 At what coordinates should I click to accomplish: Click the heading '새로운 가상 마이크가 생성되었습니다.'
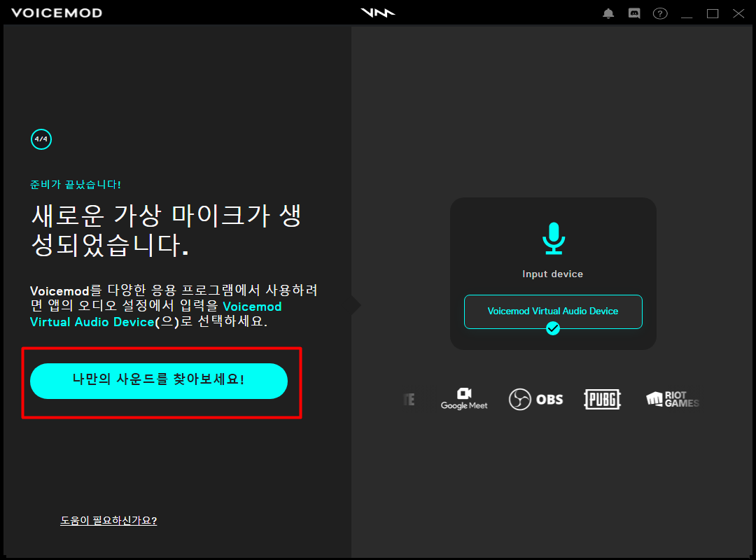point(167,230)
